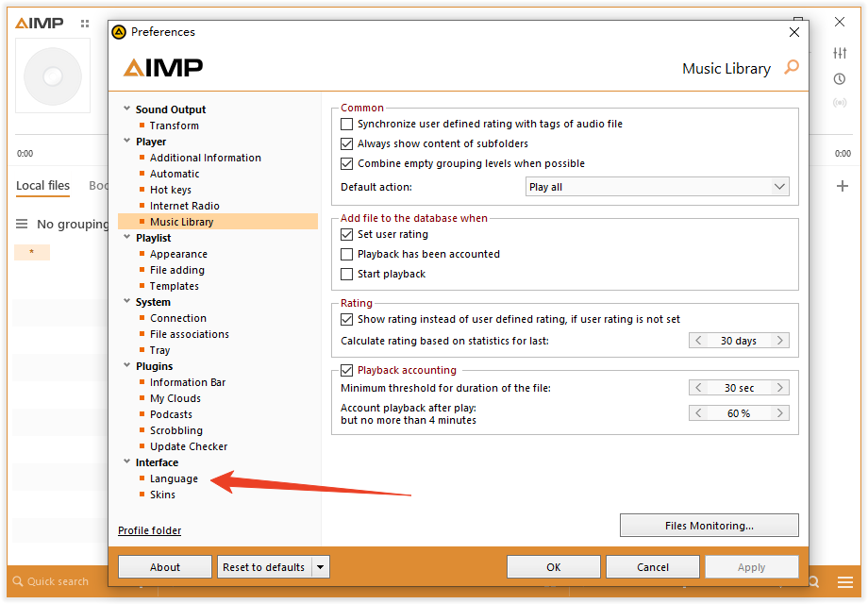Select Language under Interface
The image size is (868, 604).
tap(174, 478)
